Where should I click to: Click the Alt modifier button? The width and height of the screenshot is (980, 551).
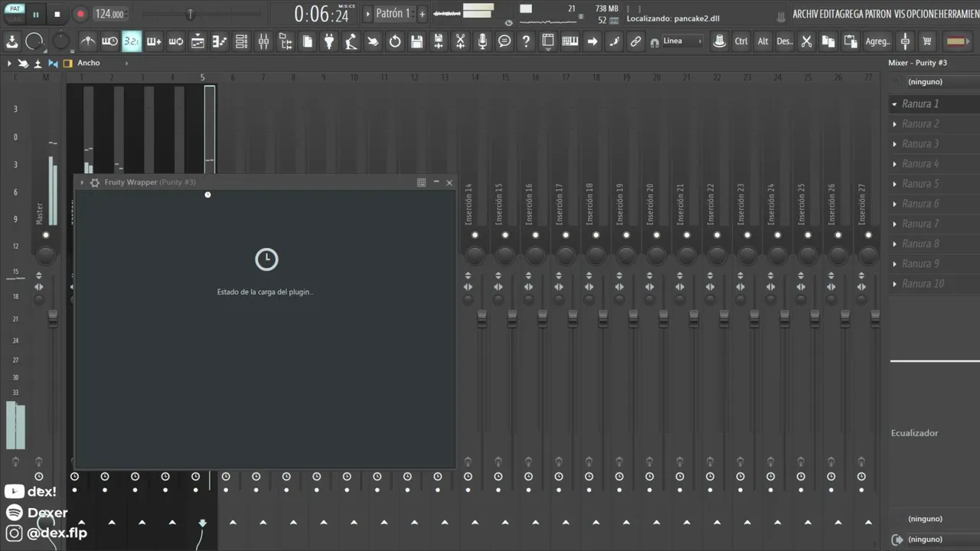pos(763,41)
